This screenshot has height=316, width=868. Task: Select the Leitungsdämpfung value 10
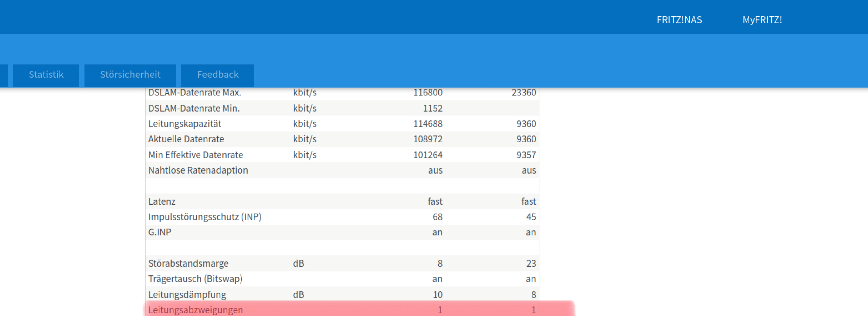[x=437, y=295]
